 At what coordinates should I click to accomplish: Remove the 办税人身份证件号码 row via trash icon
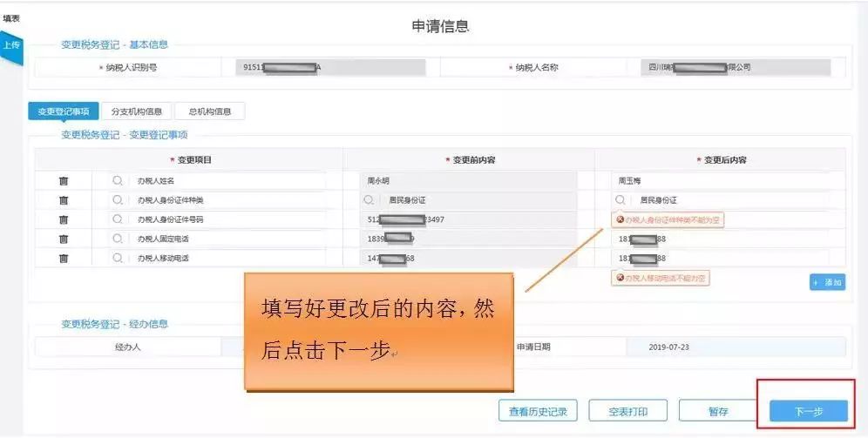pyautogui.click(x=64, y=219)
